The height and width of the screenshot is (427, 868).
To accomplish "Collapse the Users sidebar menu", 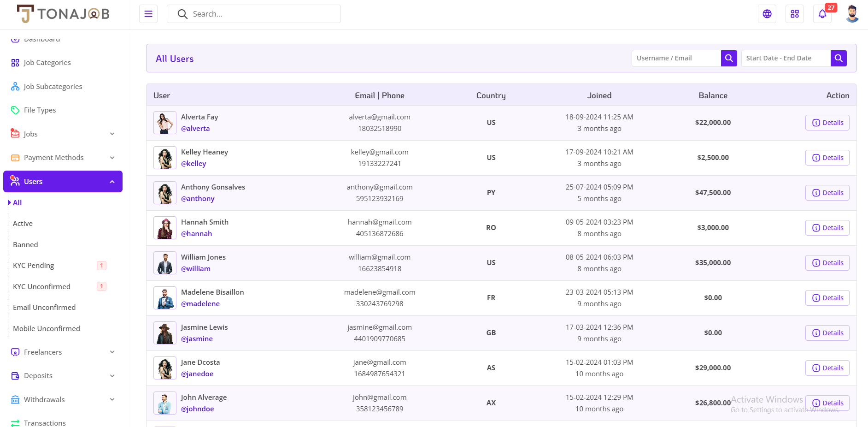I will (63, 182).
